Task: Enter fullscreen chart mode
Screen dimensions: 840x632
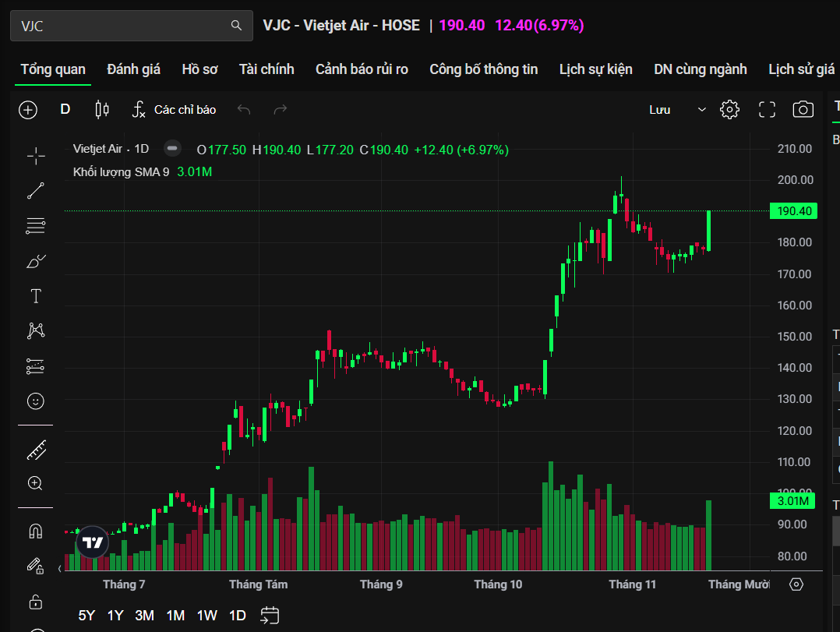Action: click(x=767, y=110)
